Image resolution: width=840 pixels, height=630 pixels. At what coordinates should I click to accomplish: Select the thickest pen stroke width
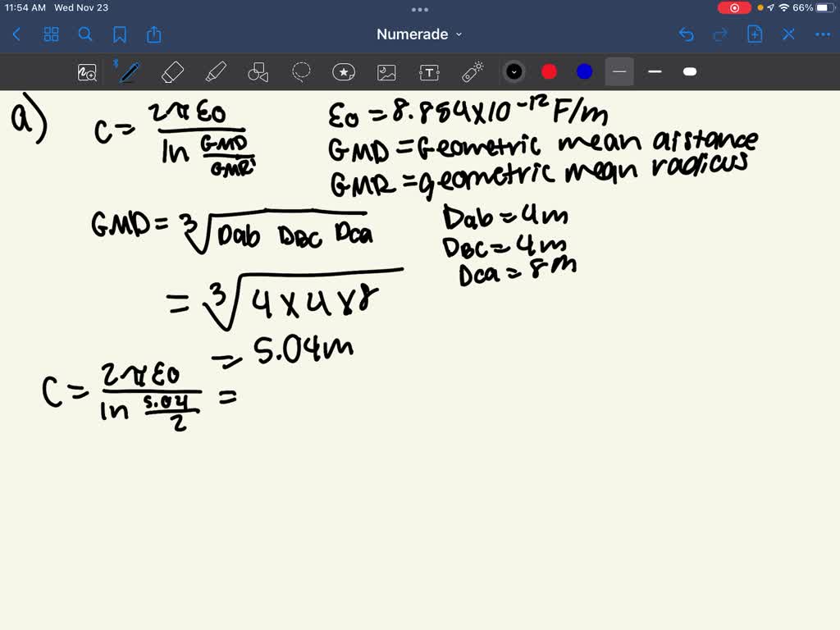point(690,72)
